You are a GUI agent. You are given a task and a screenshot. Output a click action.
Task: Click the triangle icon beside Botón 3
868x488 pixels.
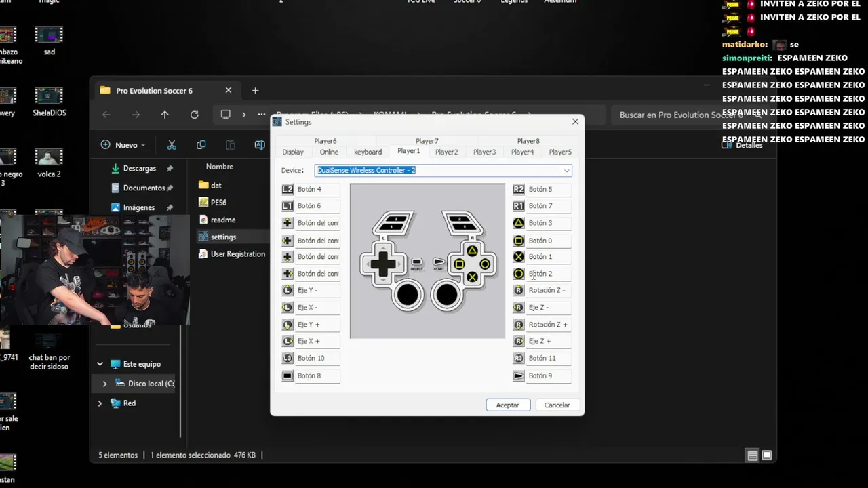tap(519, 223)
